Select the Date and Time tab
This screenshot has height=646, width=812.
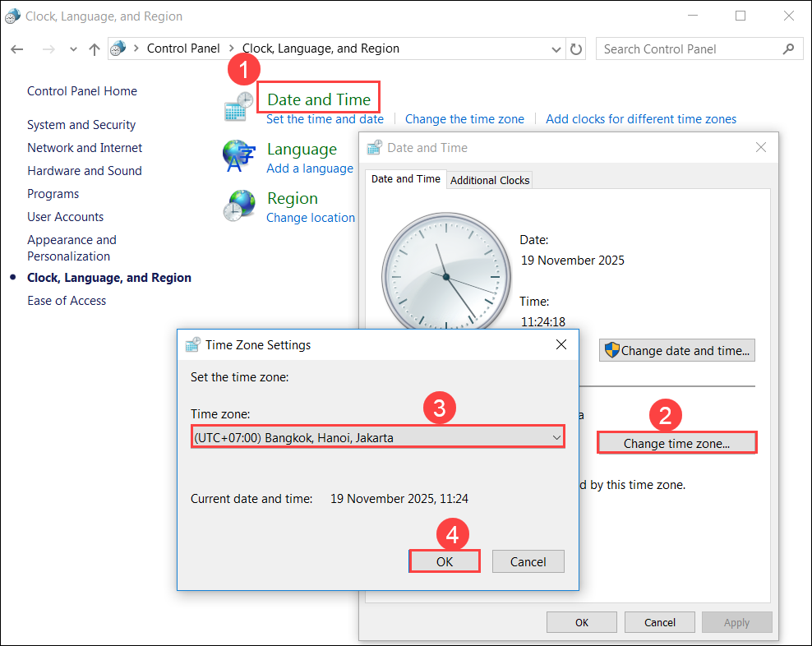[x=405, y=179]
